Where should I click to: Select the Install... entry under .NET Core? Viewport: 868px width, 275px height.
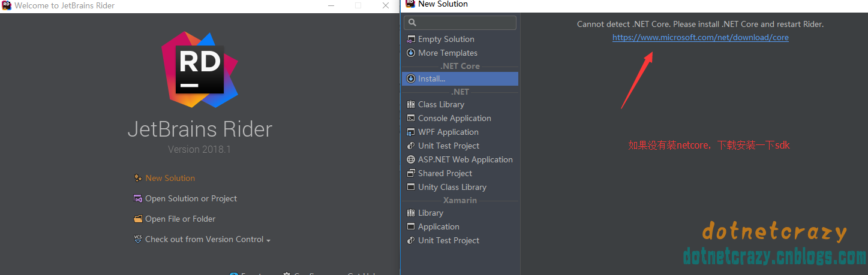[459, 78]
